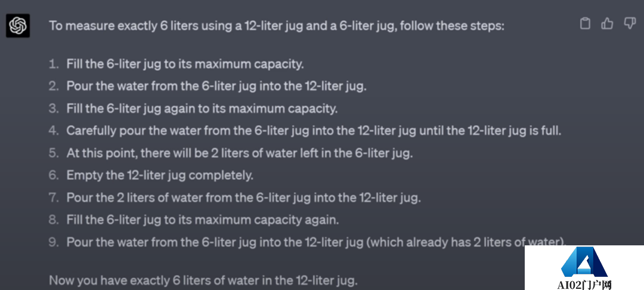Copy the response with the clipboard icon
644x290 pixels.
pos(586,24)
